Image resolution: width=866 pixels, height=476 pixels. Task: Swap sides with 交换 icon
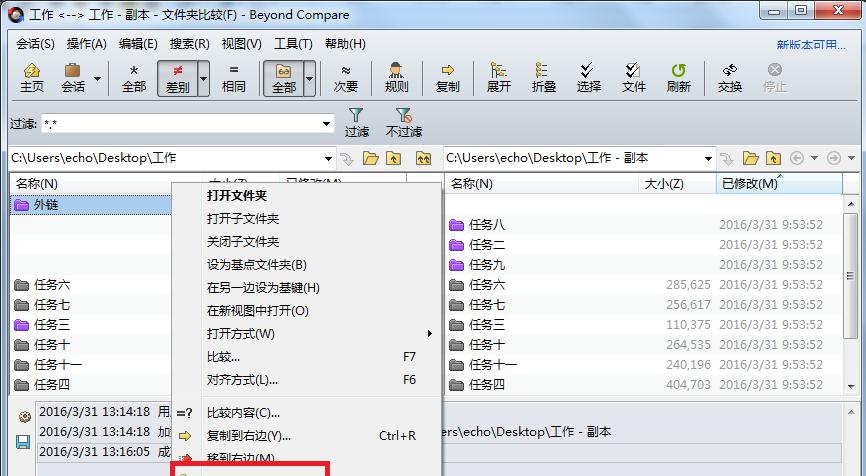coord(730,78)
